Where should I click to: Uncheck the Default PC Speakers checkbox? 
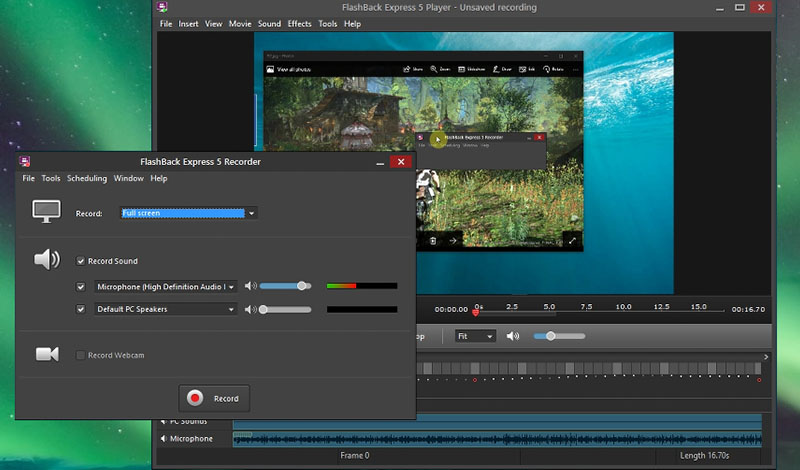(81, 309)
